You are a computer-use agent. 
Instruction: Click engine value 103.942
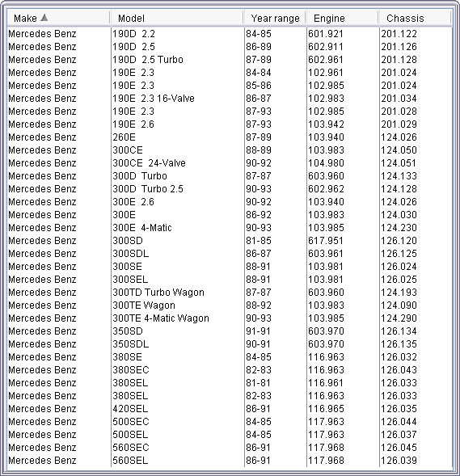point(326,124)
